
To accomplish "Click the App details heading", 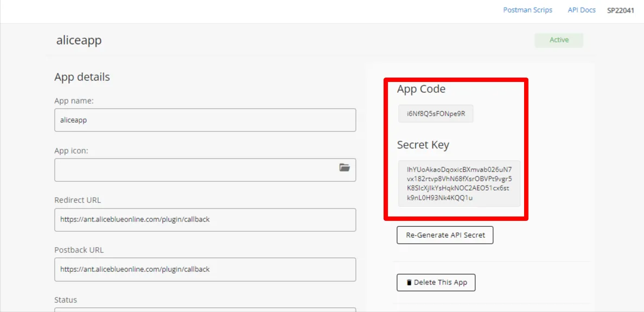I will (82, 77).
